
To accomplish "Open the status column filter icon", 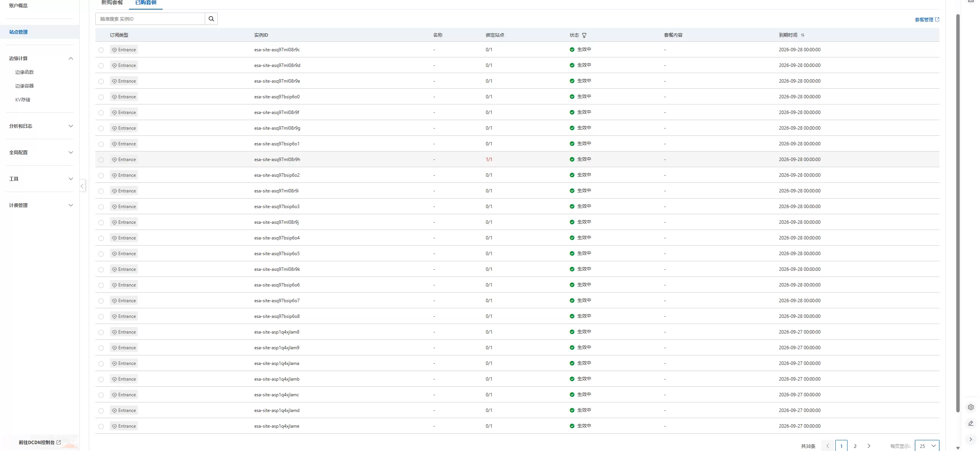I will 584,35.
